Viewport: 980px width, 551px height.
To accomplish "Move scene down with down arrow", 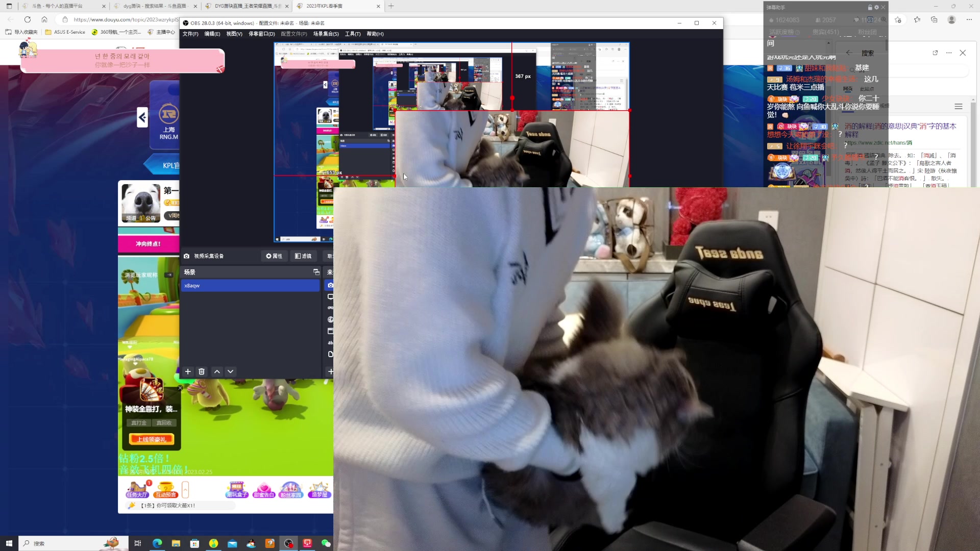I will 231,371.
